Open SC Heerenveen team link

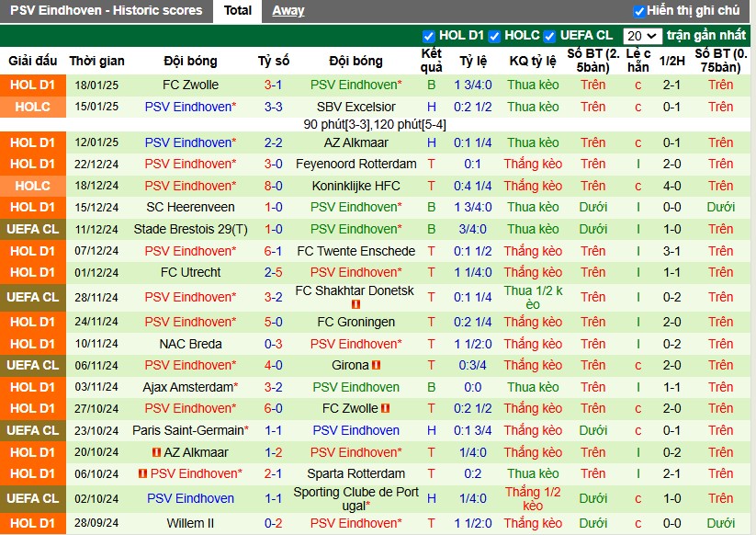coord(190,207)
